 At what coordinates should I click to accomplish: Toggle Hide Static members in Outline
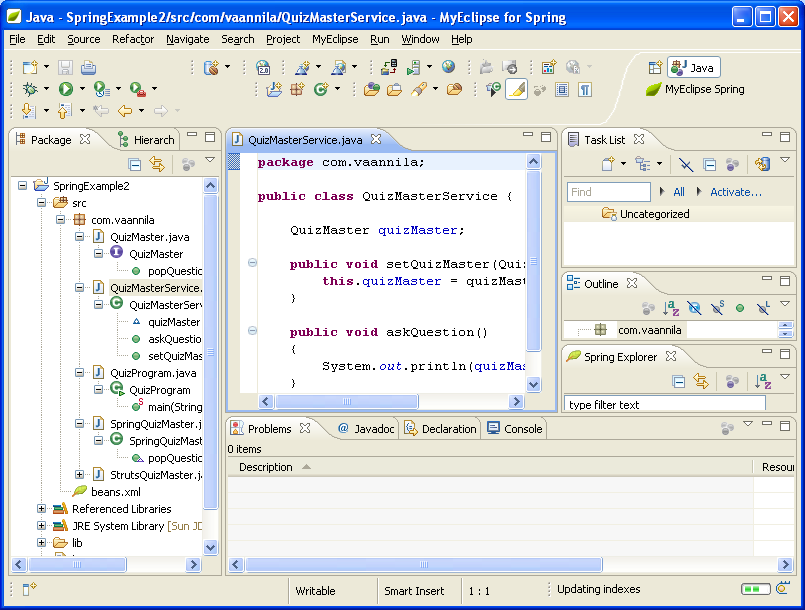718,308
